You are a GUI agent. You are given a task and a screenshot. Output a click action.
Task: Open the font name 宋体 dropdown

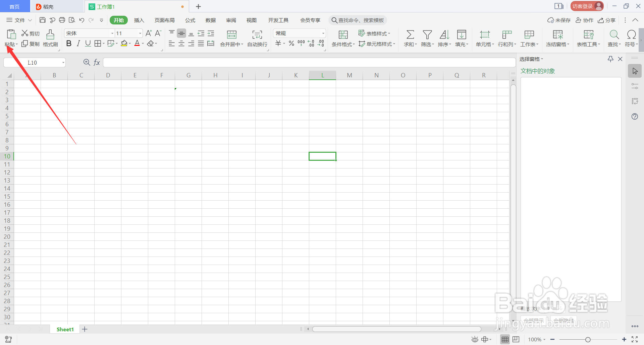[x=112, y=33]
